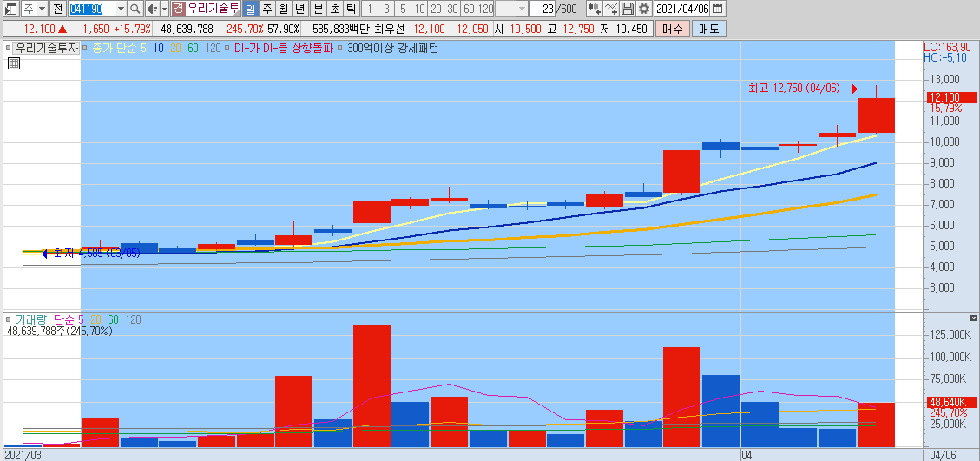Screen dimensions: 980x461
Task: Click the 매수 buy button
Action: 673,29
